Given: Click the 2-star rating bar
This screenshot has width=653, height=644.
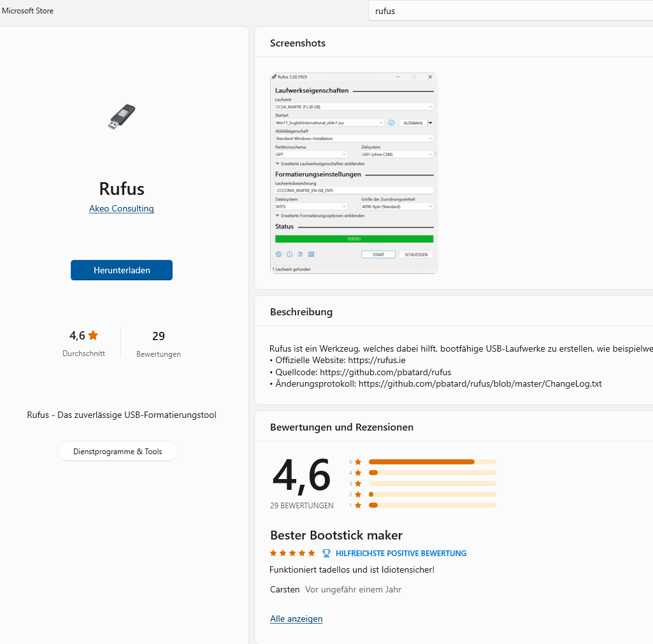Looking at the screenshot, I should pos(433,494).
